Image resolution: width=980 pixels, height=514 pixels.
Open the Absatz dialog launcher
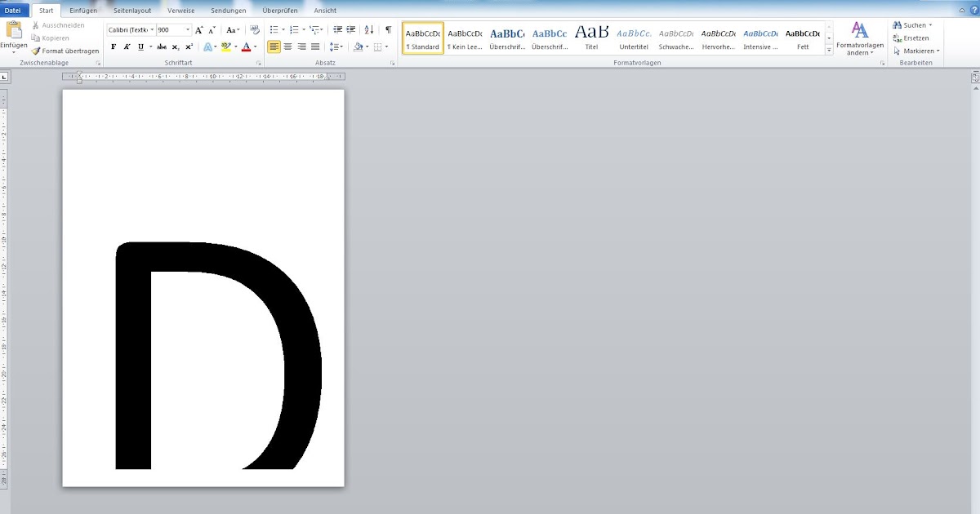(393, 63)
